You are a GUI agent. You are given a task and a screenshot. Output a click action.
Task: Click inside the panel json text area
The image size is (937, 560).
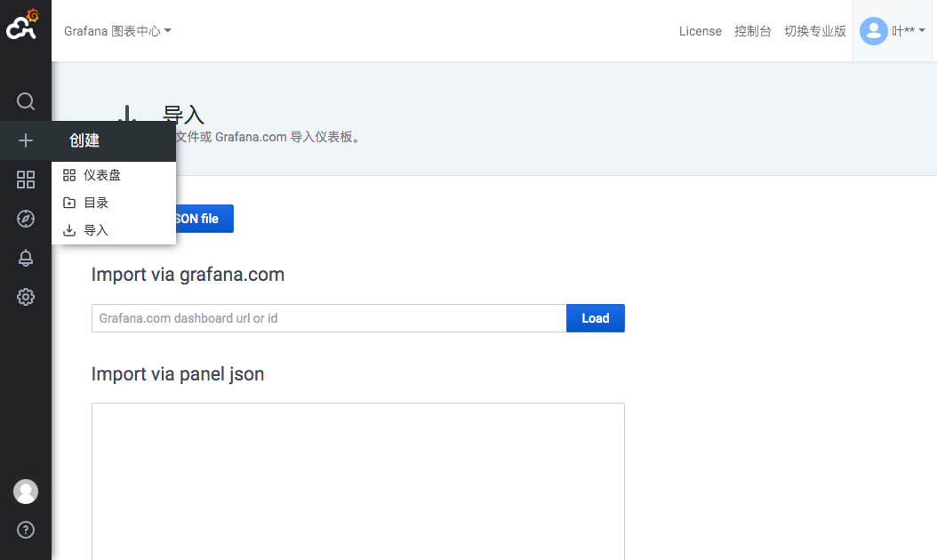pyautogui.click(x=358, y=482)
